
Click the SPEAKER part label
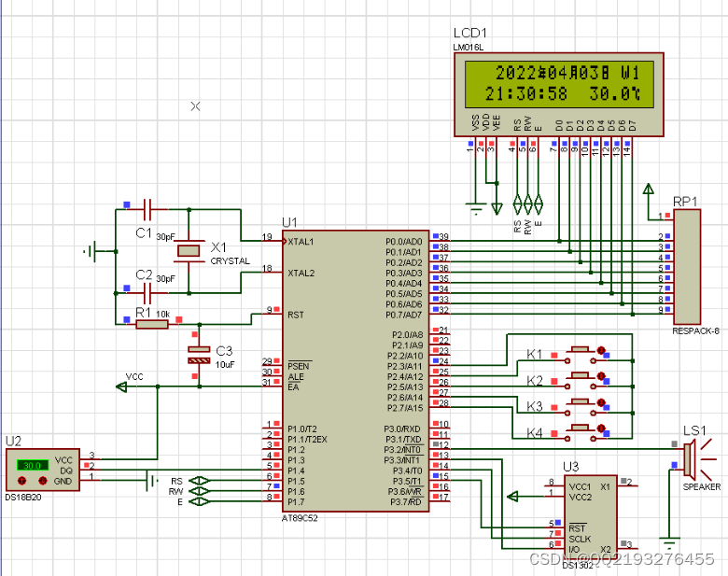click(x=702, y=486)
